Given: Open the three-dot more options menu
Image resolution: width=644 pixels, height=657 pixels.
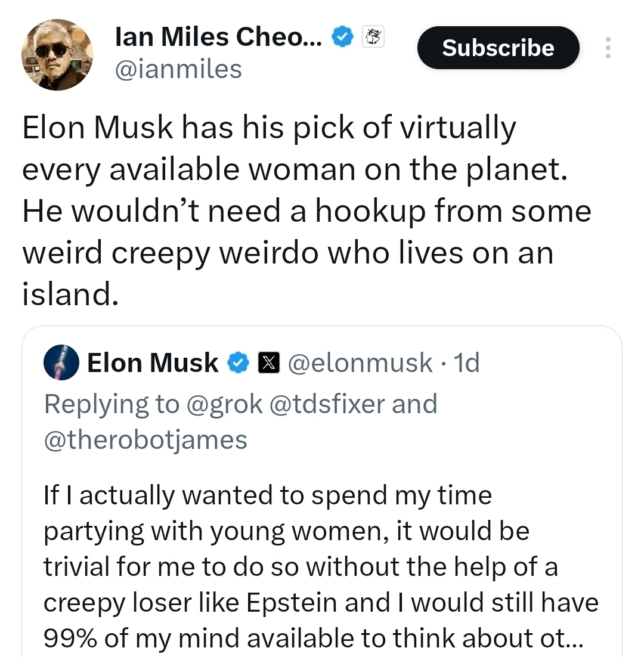Looking at the screenshot, I should point(608,48).
